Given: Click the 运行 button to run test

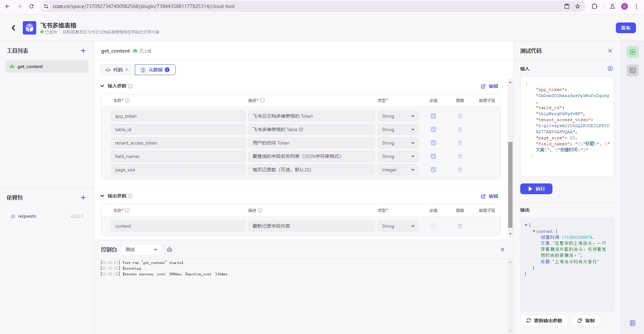Looking at the screenshot, I should click(x=536, y=189).
